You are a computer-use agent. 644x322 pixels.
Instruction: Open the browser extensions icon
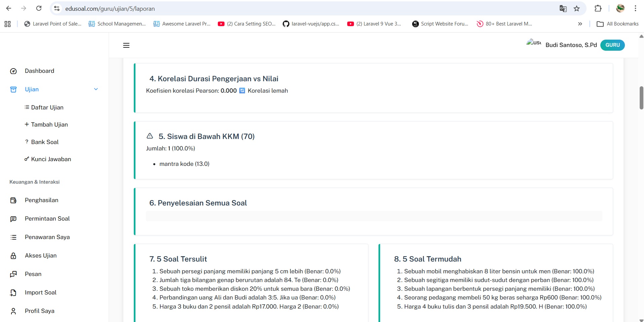[x=598, y=8]
